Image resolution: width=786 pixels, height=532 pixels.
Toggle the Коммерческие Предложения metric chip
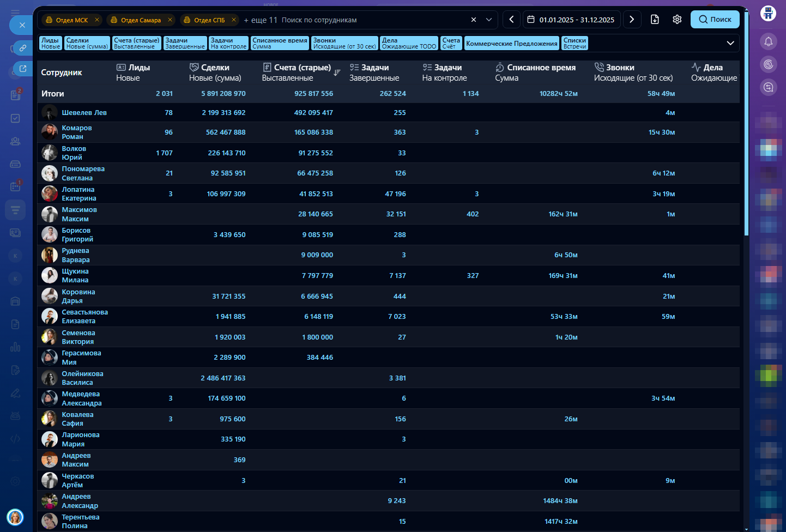click(x=511, y=44)
